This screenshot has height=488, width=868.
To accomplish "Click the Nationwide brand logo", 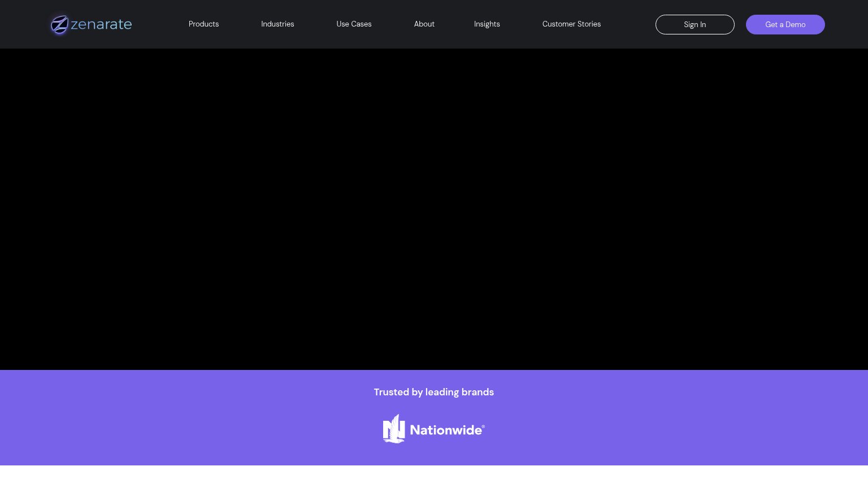I will [434, 429].
